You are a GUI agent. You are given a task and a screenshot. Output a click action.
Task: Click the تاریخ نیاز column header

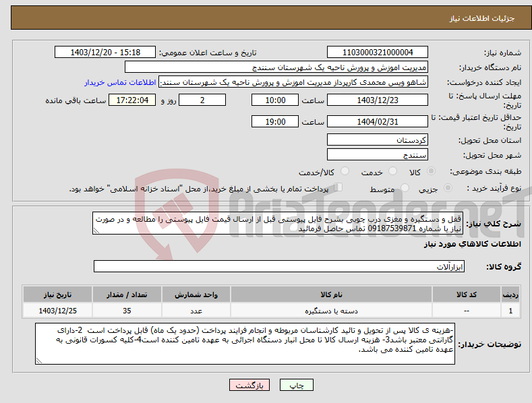coord(58,294)
